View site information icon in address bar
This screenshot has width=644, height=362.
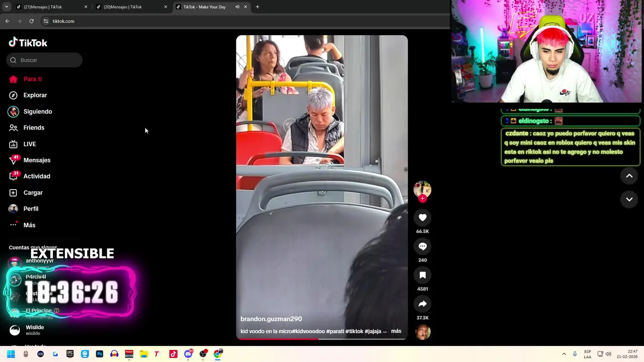tap(46, 21)
